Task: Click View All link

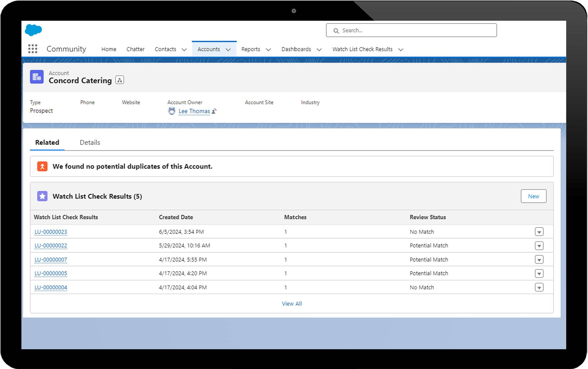Action: point(292,303)
